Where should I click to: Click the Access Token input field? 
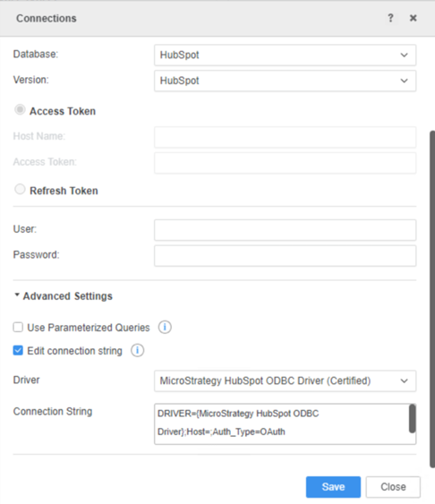[285, 163]
